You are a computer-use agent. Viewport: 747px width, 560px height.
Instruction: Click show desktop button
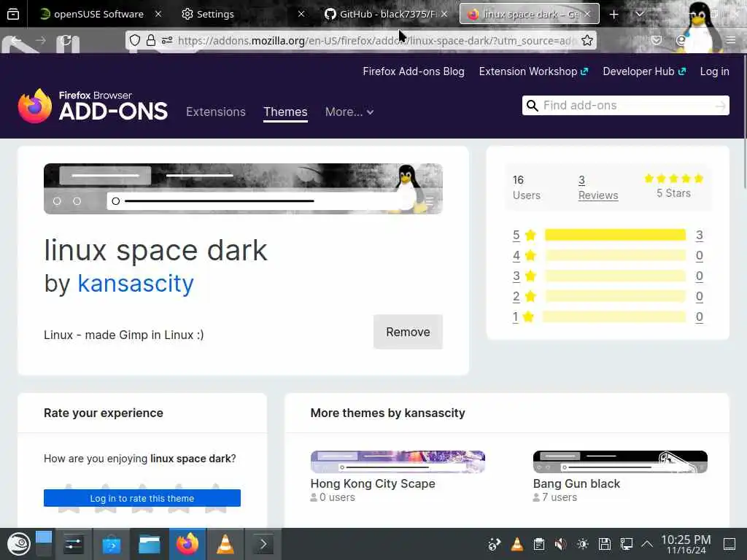coord(729,544)
